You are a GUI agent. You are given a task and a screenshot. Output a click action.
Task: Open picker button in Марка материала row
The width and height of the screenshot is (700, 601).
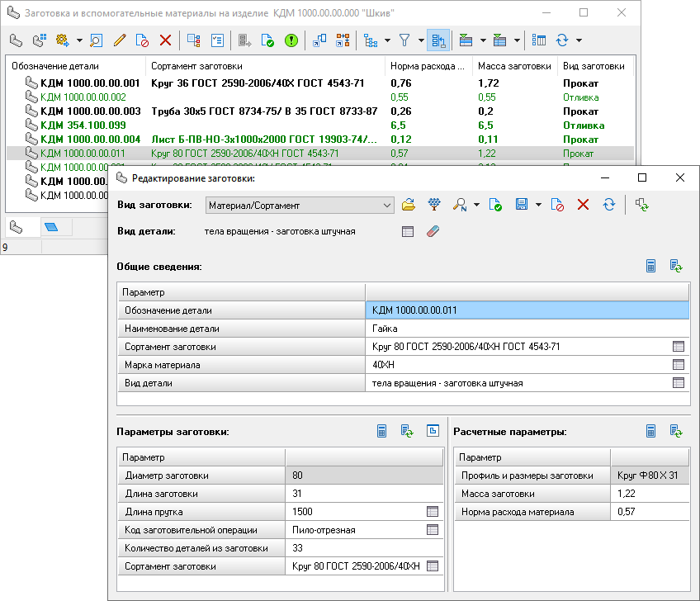[679, 365]
